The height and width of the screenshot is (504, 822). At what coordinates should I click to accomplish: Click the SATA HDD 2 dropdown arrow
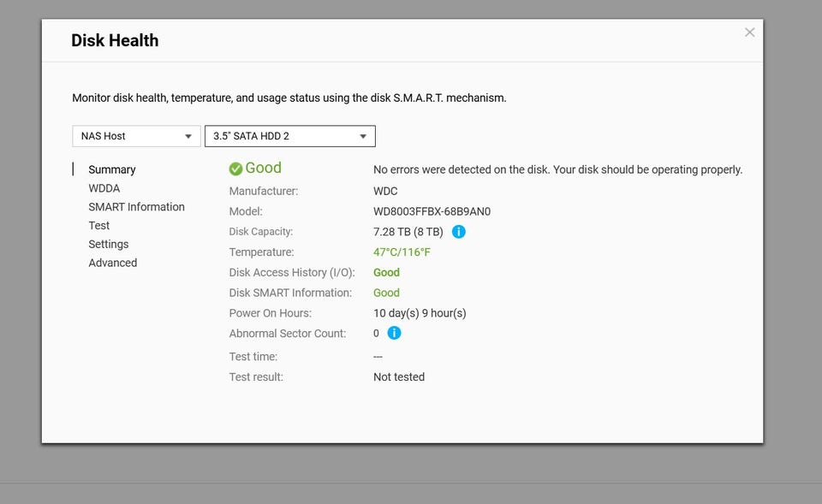(x=363, y=137)
